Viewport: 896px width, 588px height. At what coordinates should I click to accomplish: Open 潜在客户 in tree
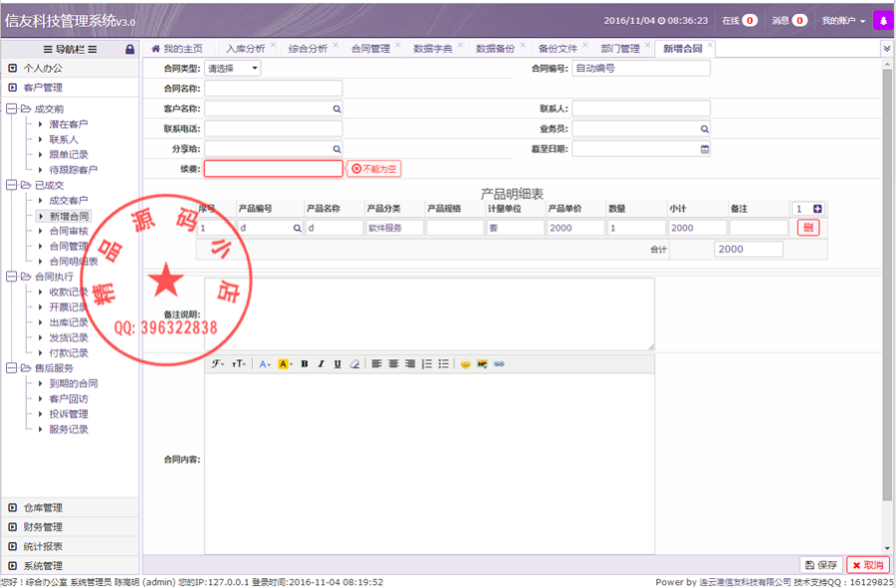[x=68, y=124]
